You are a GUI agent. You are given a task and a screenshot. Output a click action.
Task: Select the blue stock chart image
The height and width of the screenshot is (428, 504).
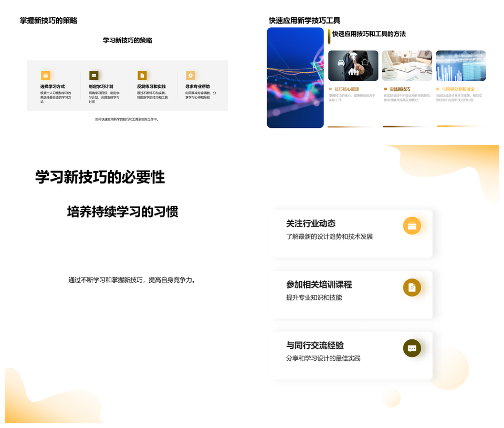click(x=295, y=78)
